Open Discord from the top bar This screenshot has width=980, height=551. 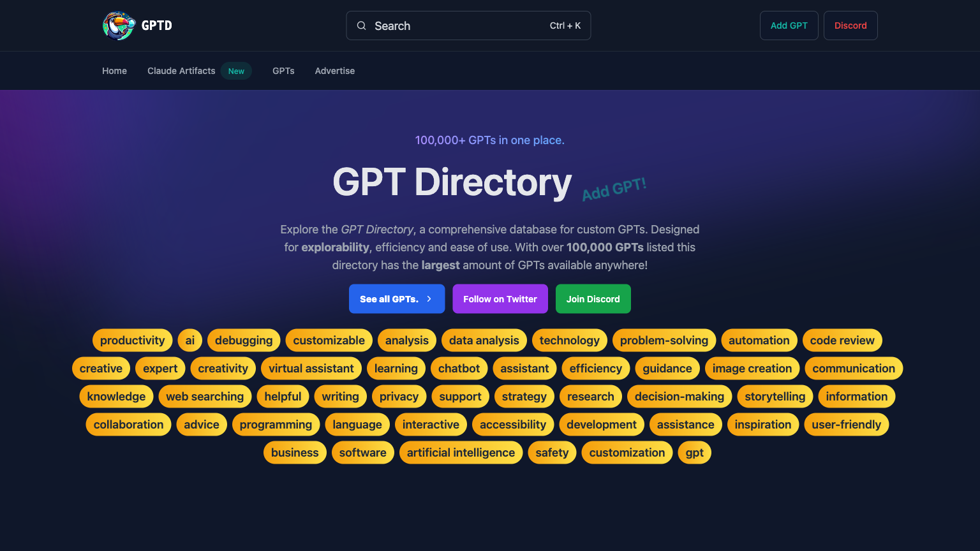click(x=850, y=26)
